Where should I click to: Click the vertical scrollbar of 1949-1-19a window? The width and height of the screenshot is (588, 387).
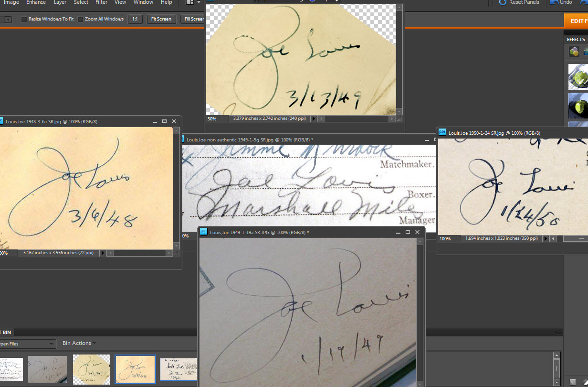pyautogui.click(x=420, y=312)
